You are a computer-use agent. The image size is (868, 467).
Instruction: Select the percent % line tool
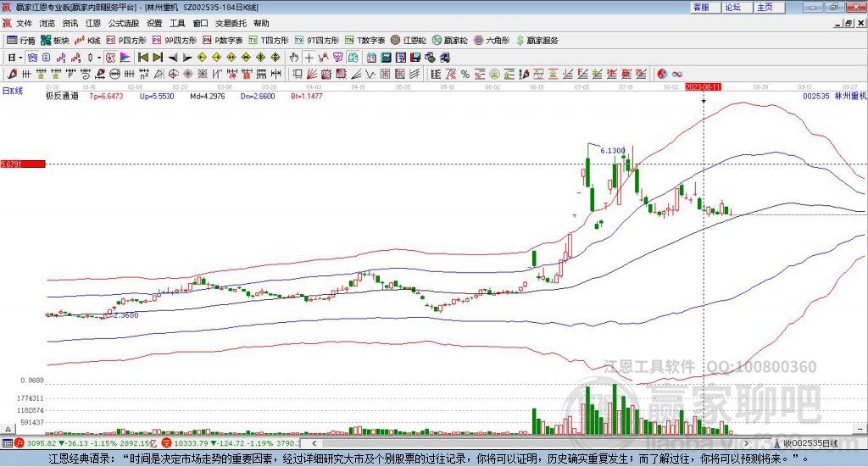pyautogui.click(x=465, y=74)
